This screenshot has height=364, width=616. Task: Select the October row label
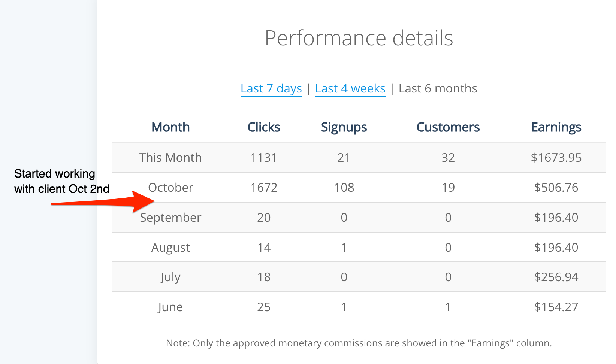(x=170, y=188)
